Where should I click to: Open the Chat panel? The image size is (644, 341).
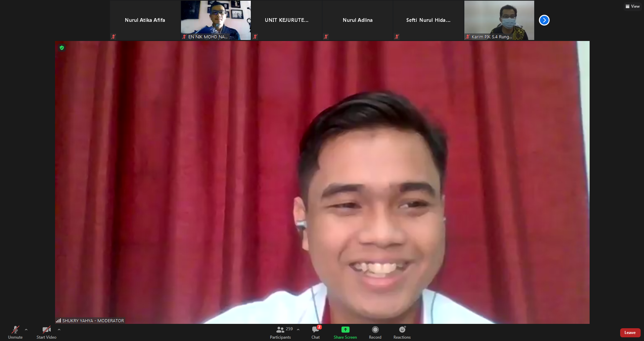[316, 330]
